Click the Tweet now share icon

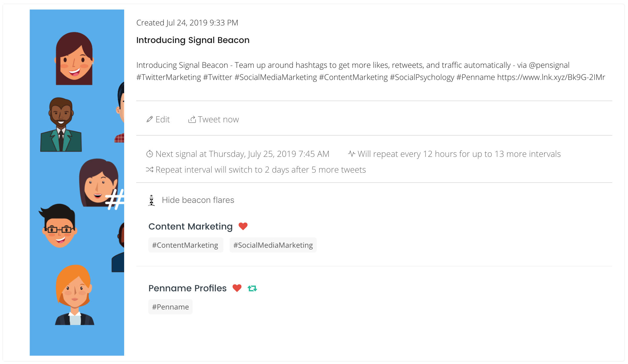click(x=192, y=119)
